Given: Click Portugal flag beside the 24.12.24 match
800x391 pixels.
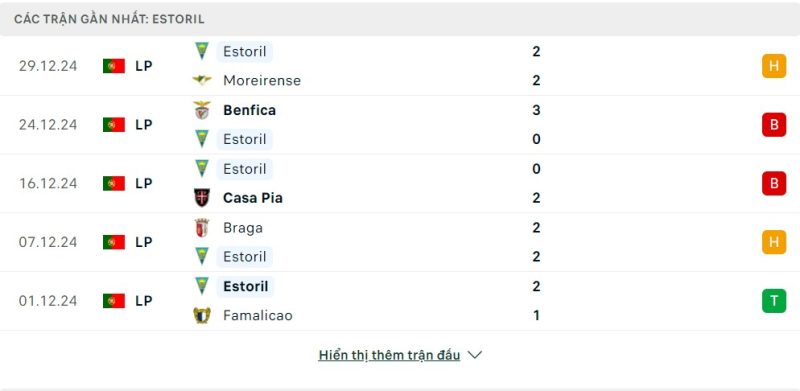Looking at the screenshot, I should [x=114, y=125].
